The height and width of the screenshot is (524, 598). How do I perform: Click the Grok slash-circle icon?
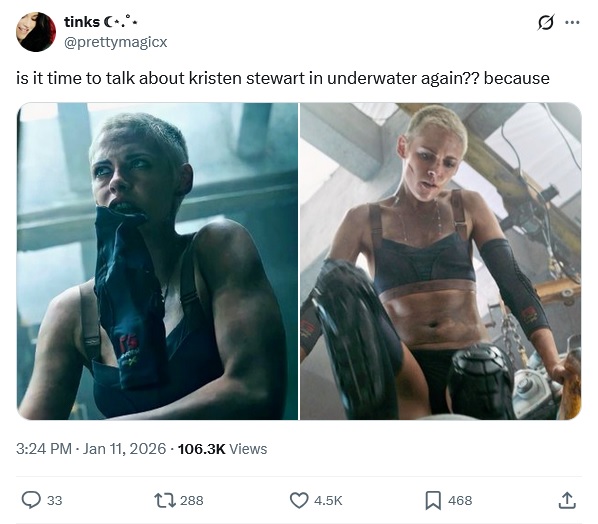545,23
